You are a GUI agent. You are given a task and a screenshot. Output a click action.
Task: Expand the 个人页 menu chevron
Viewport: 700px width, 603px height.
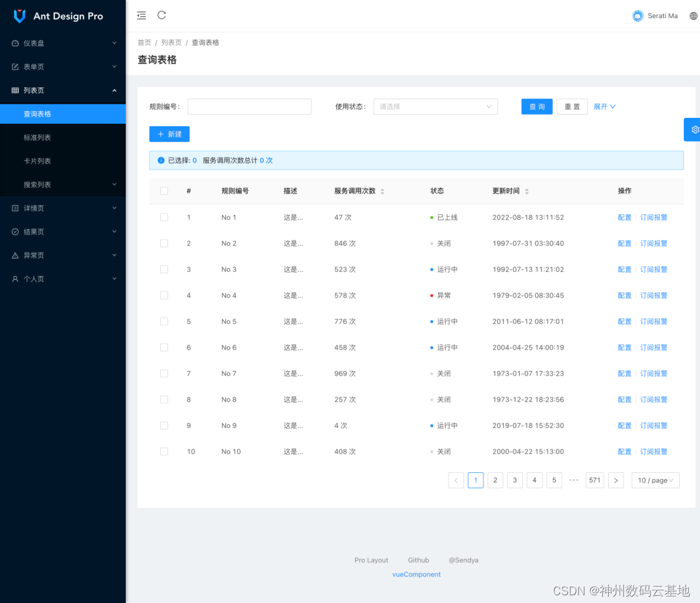pos(114,279)
